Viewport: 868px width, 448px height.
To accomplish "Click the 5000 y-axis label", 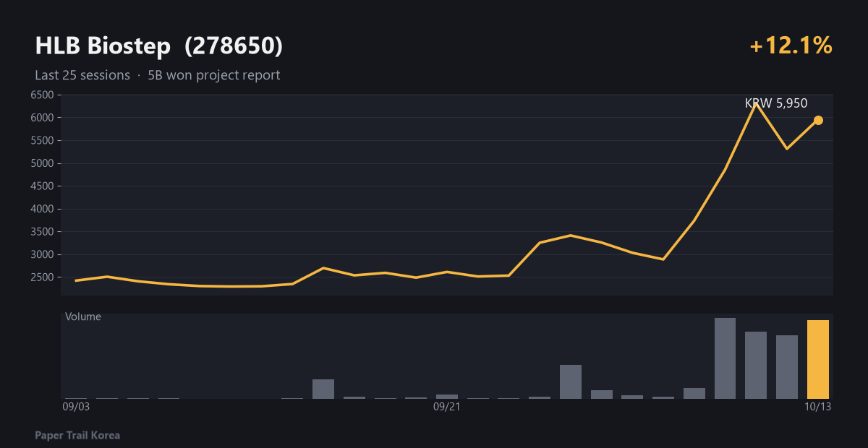I will tap(43, 163).
